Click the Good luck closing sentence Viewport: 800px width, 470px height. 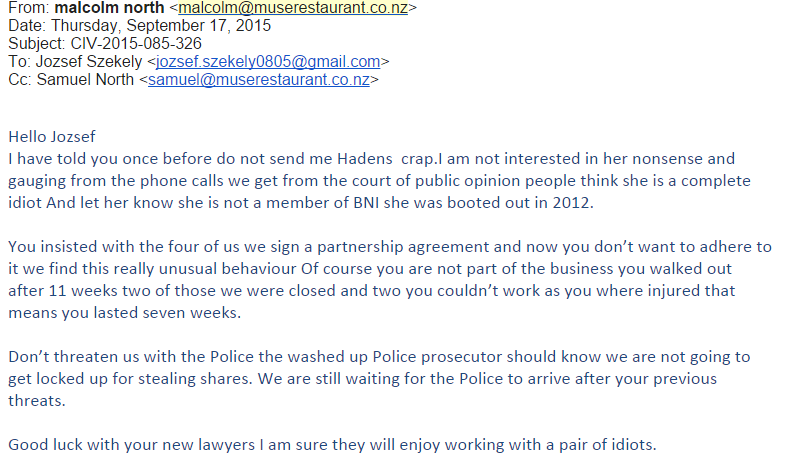pyautogui.click(x=332, y=444)
